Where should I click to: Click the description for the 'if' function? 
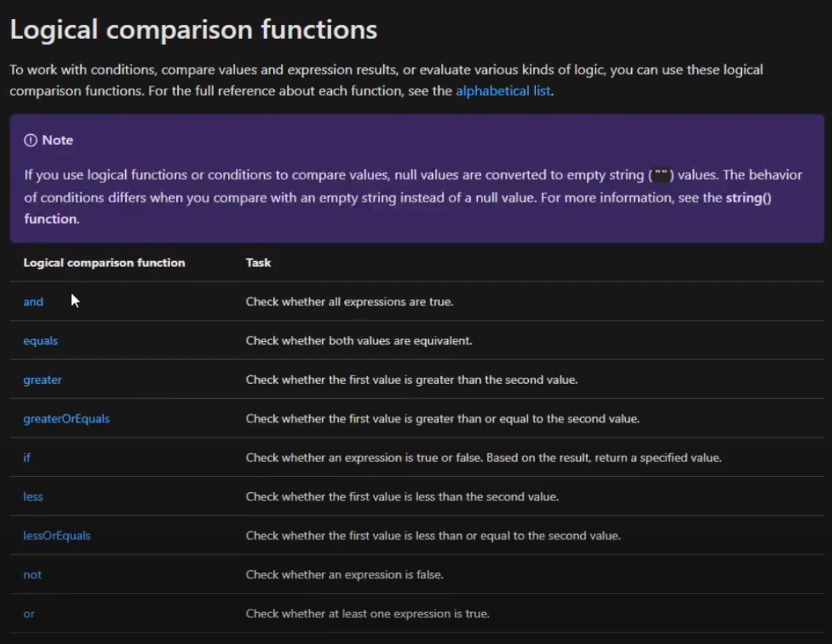click(x=483, y=458)
